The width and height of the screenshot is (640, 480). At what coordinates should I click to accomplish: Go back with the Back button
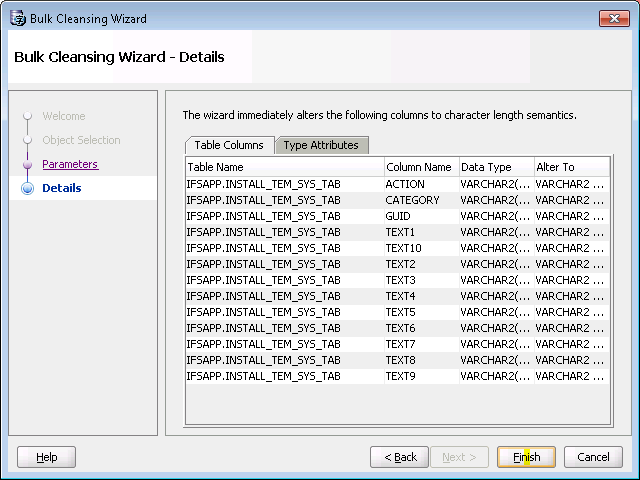click(x=399, y=457)
